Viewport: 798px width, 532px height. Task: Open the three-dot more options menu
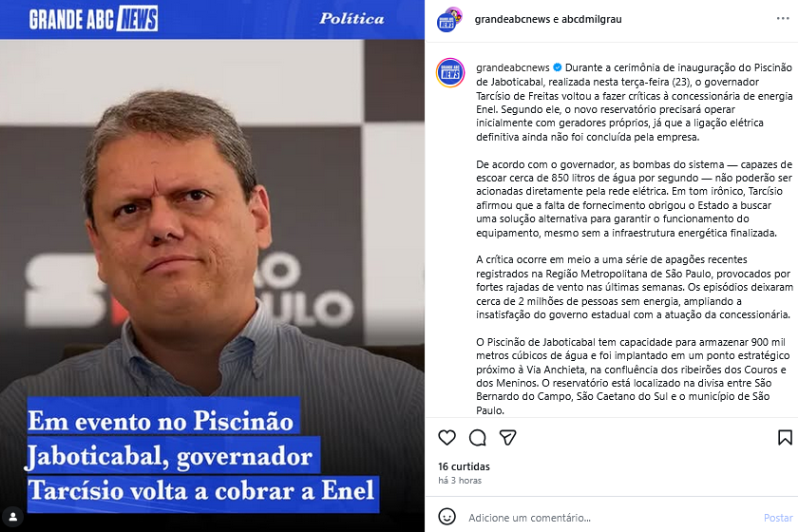(783, 19)
